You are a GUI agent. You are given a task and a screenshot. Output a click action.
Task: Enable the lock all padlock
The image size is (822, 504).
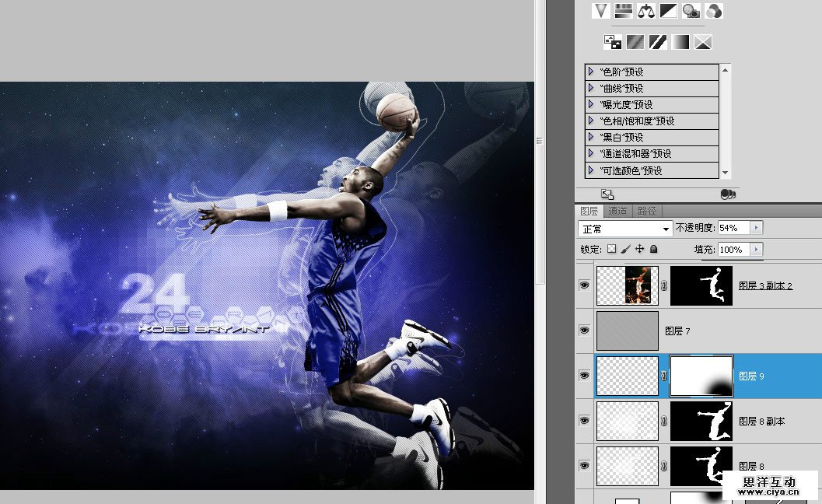pos(653,249)
